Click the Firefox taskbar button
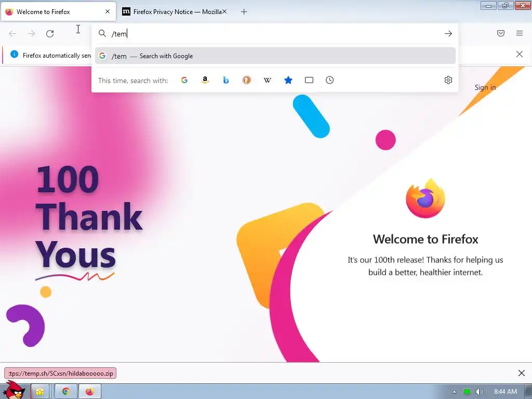 click(x=89, y=392)
